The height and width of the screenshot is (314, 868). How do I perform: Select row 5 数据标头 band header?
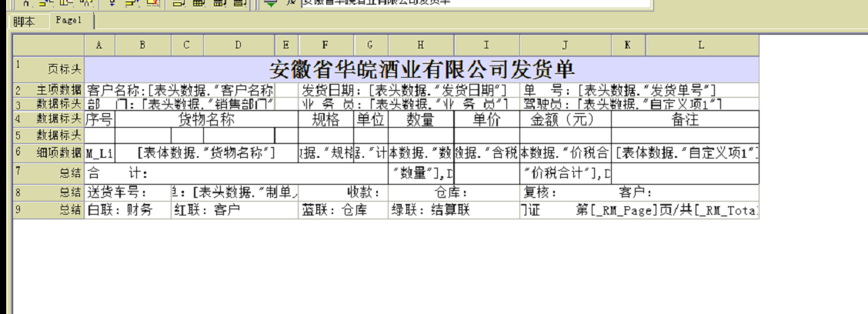48,135
